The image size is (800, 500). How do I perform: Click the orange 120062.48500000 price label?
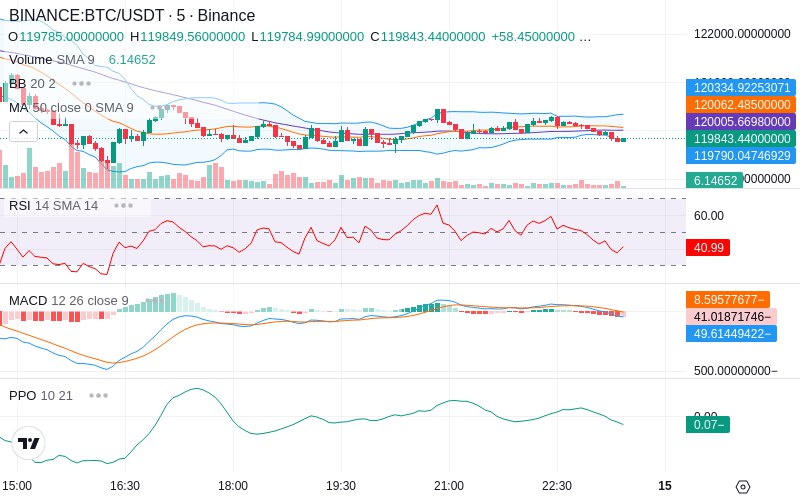pyautogui.click(x=741, y=105)
